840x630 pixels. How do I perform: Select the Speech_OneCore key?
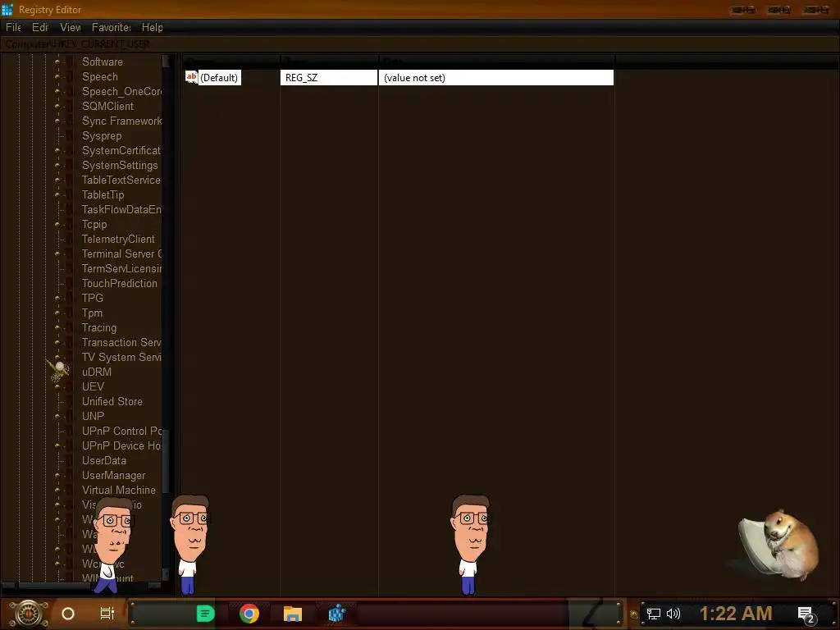121,92
